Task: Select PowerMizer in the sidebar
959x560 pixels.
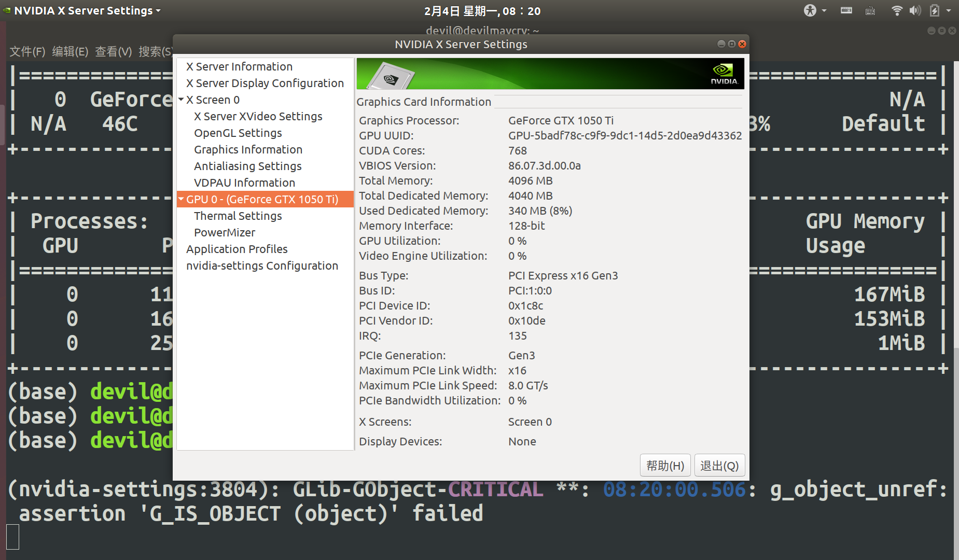Action: click(x=225, y=232)
